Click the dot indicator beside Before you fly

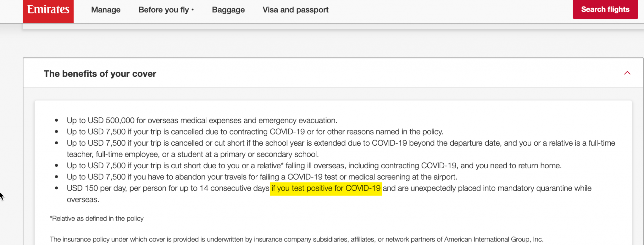pyautogui.click(x=192, y=10)
